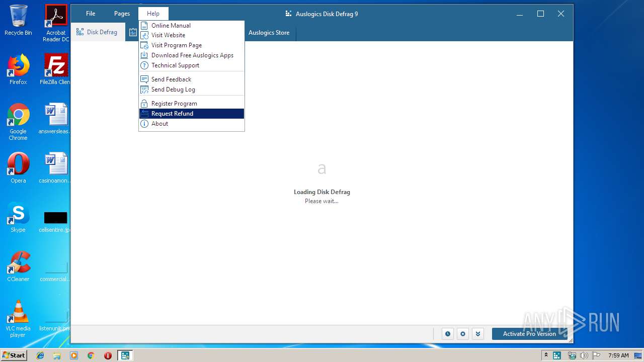This screenshot has width=644, height=362.
Task: Click the About info icon
Action: 144,124
